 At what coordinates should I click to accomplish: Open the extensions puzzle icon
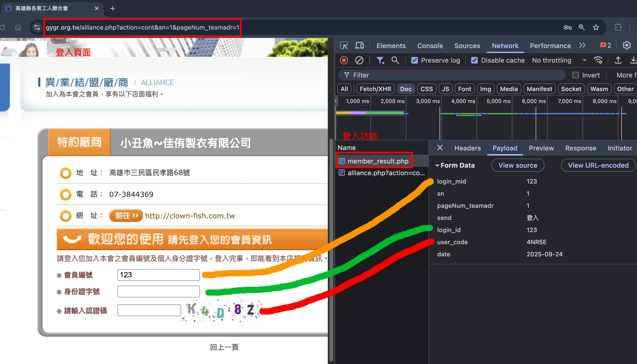pos(618,27)
